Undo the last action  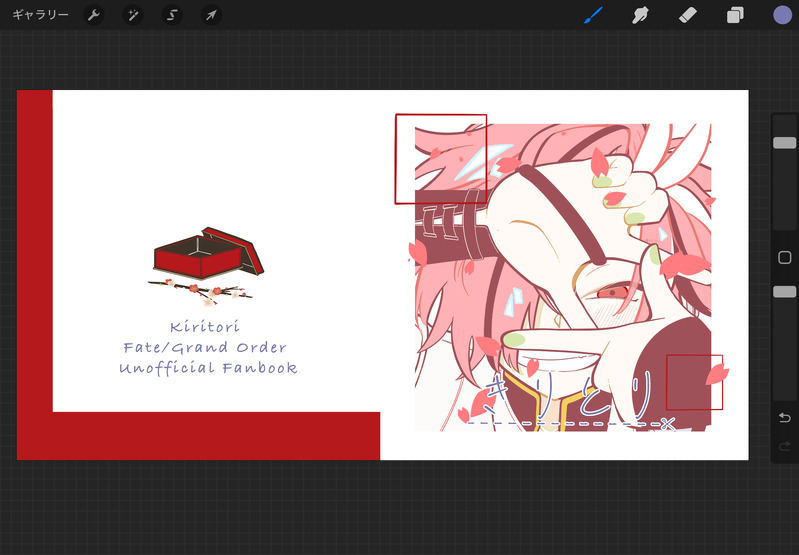(785, 418)
